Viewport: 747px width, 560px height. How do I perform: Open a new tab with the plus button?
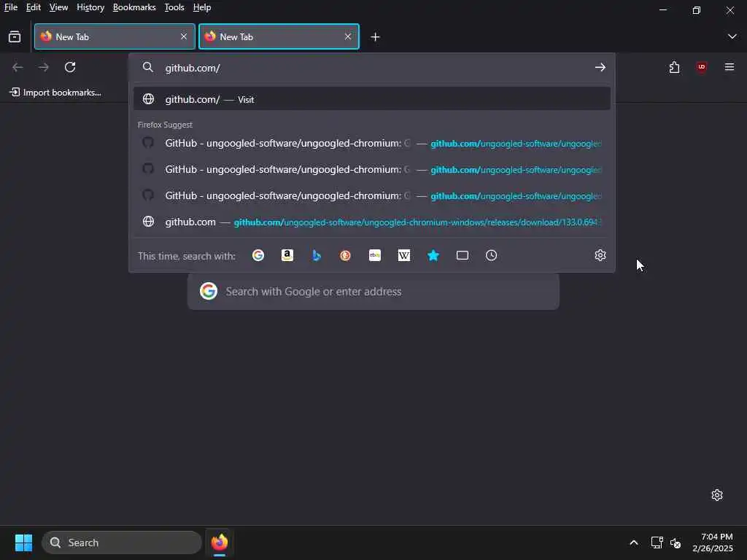[x=375, y=36]
